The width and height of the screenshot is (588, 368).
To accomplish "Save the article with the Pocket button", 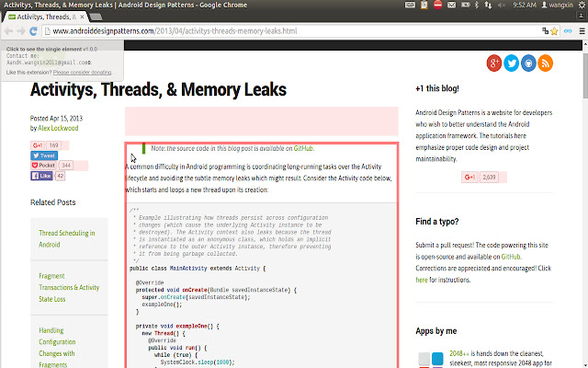I will (x=44, y=166).
